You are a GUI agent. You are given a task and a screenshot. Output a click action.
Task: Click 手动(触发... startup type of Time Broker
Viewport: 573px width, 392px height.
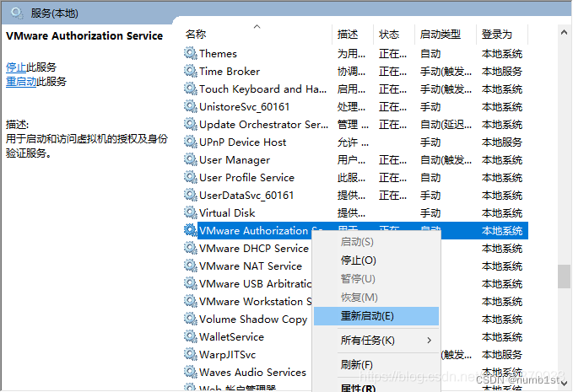(446, 71)
